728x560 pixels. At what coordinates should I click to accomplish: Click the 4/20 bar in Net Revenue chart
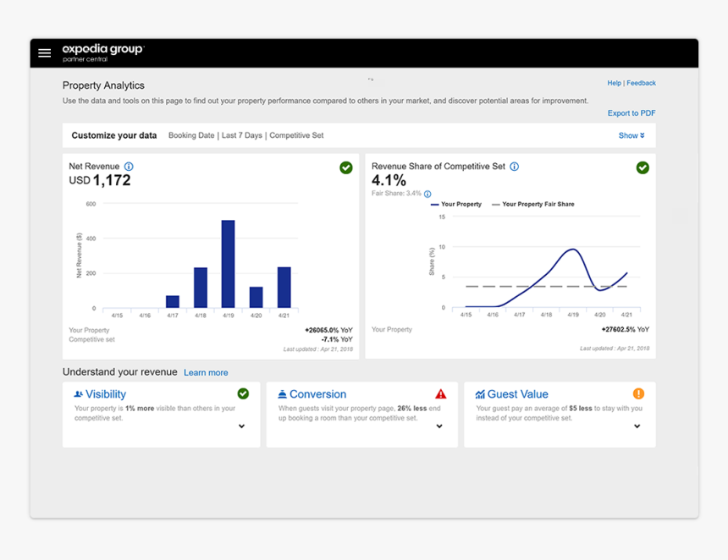pos(256,298)
